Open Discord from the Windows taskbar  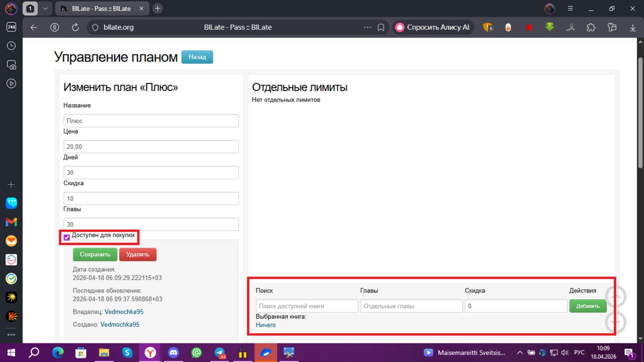pos(174,352)
